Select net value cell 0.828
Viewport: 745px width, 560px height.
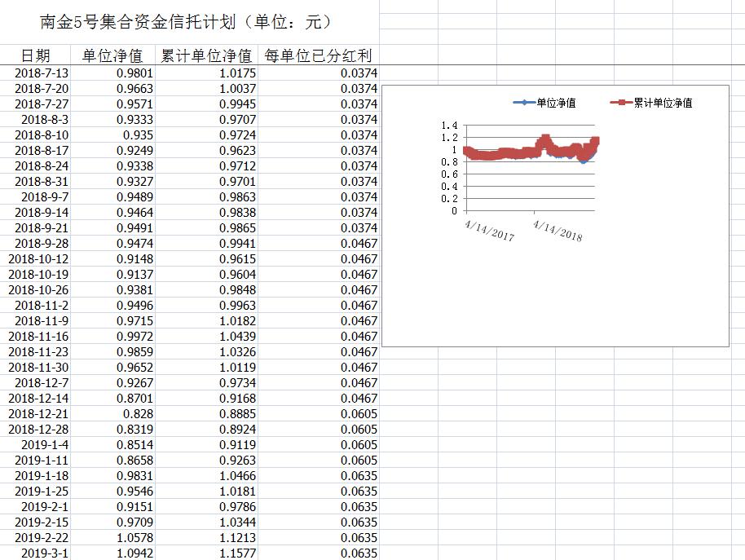tap(113, 414)
